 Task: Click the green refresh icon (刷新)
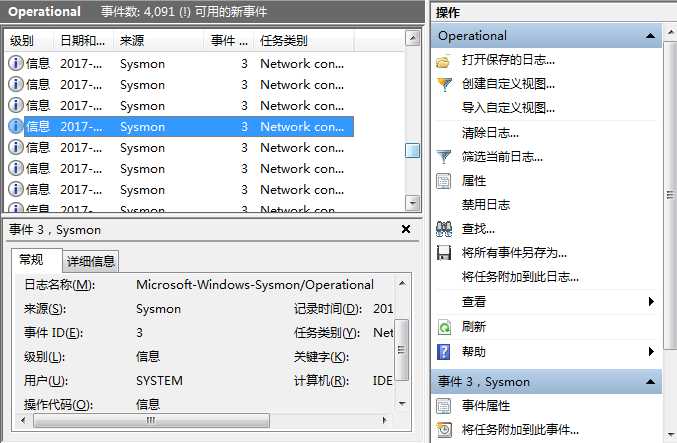coord(444,327)
